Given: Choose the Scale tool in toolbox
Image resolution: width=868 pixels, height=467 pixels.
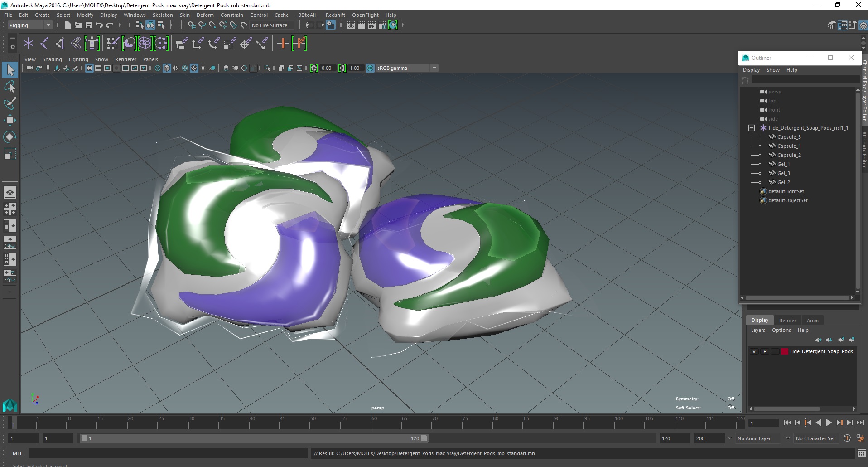Looking at the screenshot, I should click(10, 154).
